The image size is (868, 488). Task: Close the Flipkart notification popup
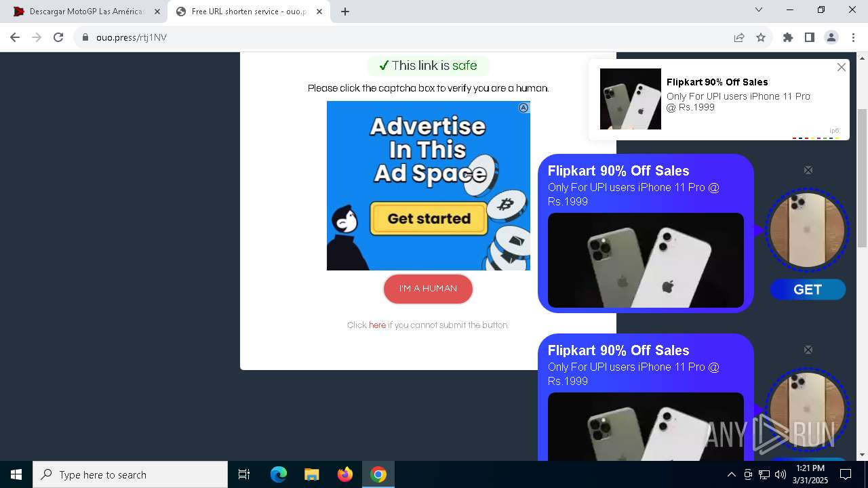(842, 67)
